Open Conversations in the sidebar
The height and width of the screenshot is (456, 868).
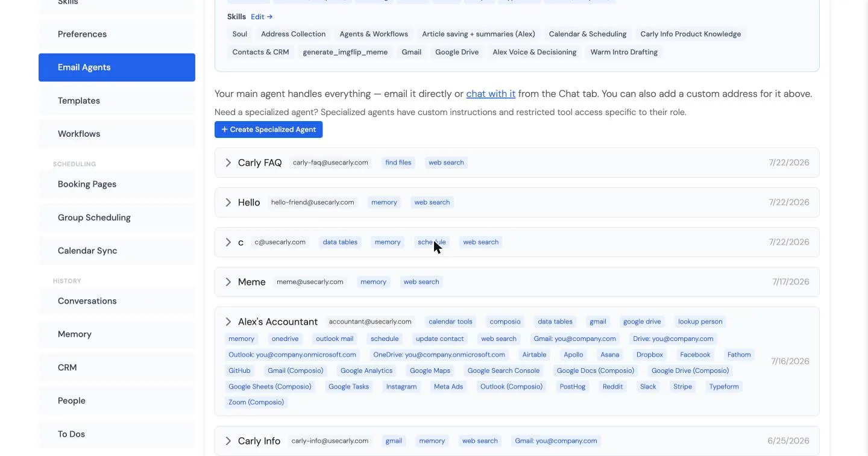tap(117, 301)
